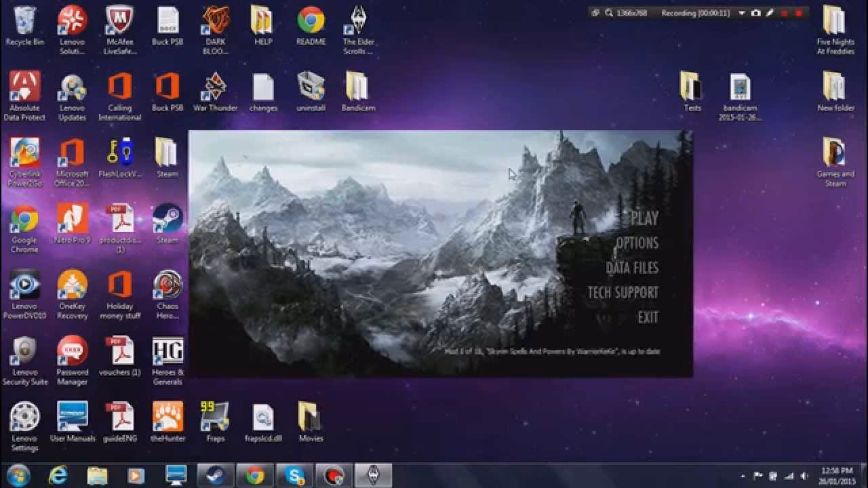
Task: Select the Games and Steam folder
Action: [835, 163]
